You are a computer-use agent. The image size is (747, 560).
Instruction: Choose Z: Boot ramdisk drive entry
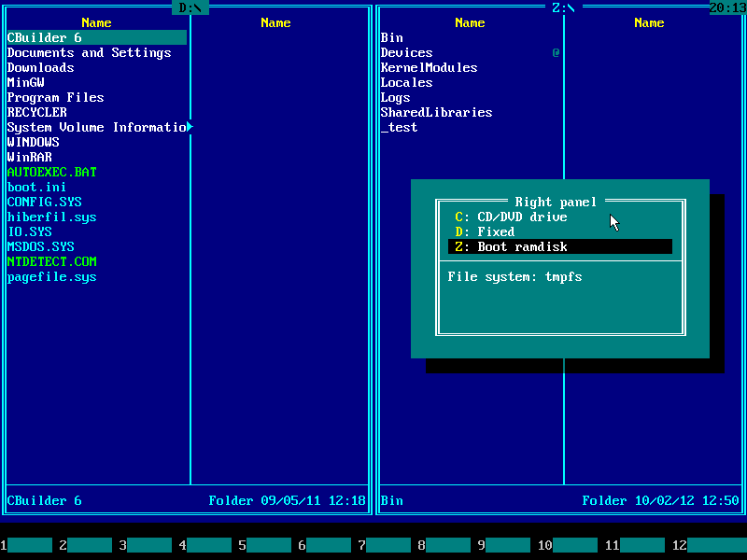point(560,246)
